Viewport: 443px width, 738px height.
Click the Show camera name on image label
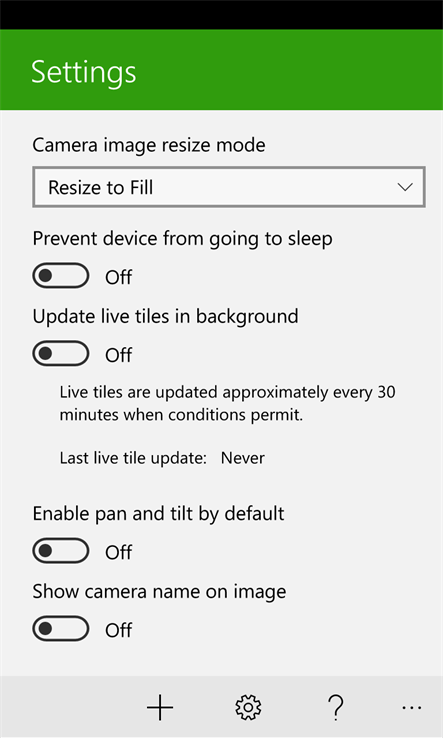tap(159, 591)
